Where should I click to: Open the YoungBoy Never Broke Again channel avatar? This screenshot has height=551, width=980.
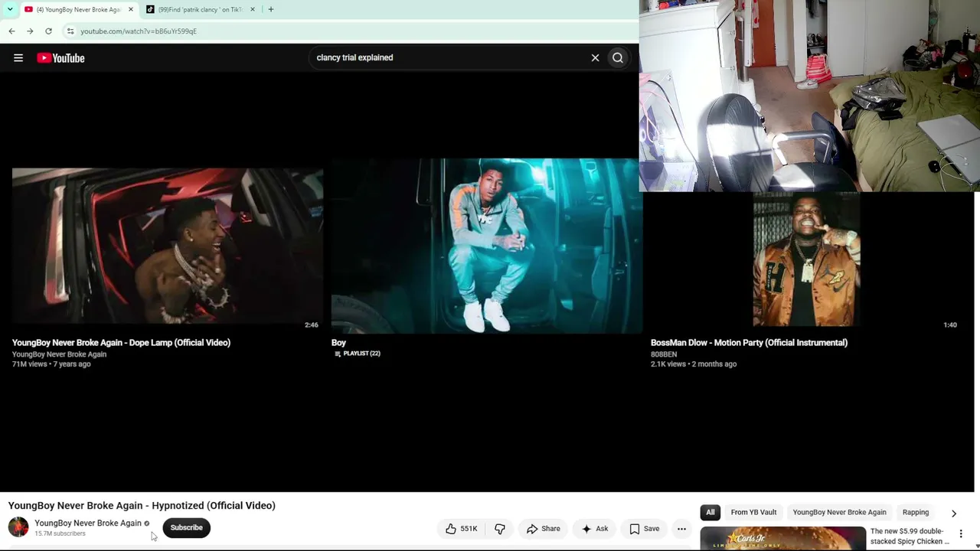[18, 527]
